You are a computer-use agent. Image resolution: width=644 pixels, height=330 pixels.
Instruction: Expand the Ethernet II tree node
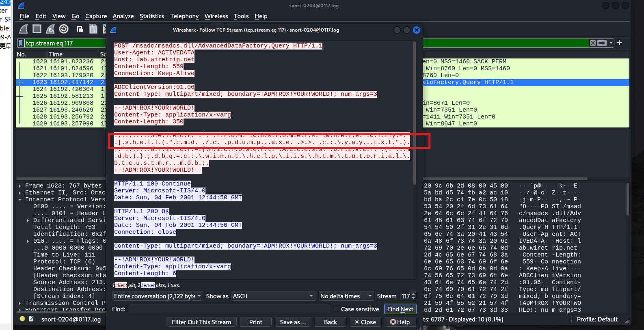20,193
